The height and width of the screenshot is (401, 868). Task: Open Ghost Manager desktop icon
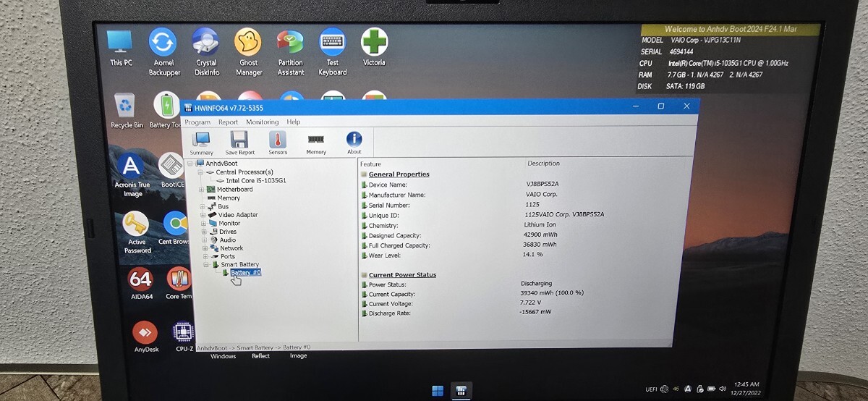click(x=249, y=51)
